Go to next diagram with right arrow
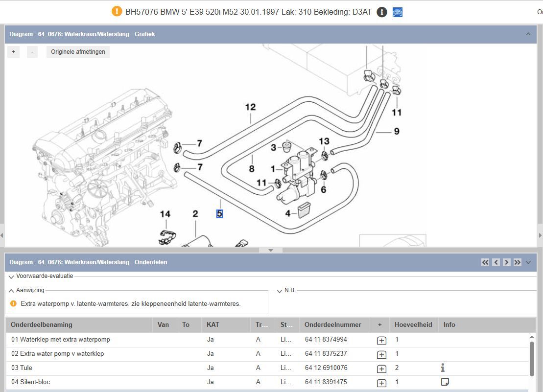 point(507,262)
